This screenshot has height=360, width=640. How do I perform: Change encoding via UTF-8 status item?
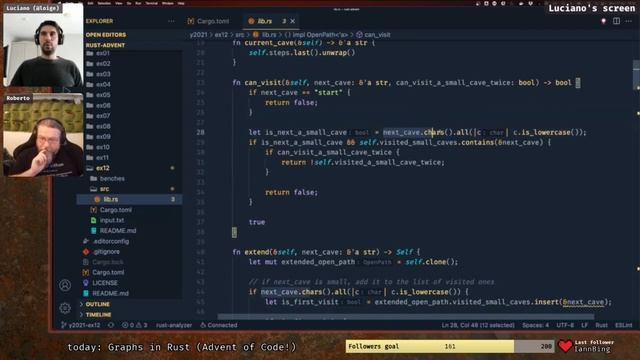565,325
